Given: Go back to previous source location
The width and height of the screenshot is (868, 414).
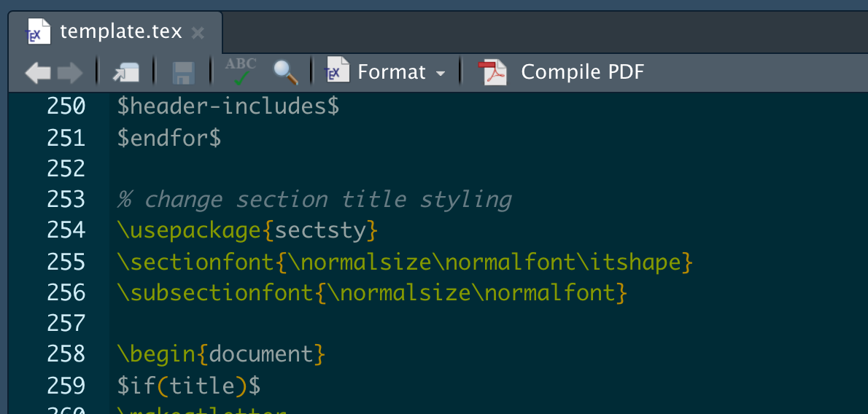Looking at the screenshot, I should click(x=38, y=72).
